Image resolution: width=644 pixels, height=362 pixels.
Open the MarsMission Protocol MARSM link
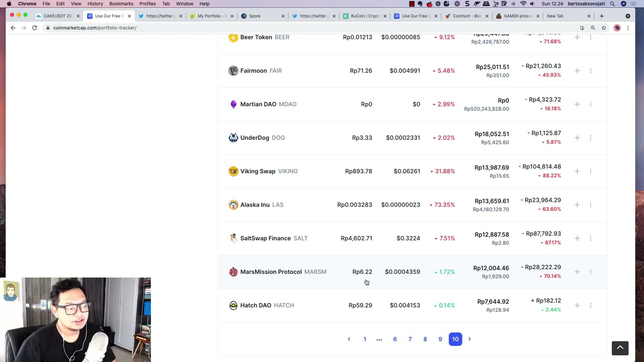283,272
